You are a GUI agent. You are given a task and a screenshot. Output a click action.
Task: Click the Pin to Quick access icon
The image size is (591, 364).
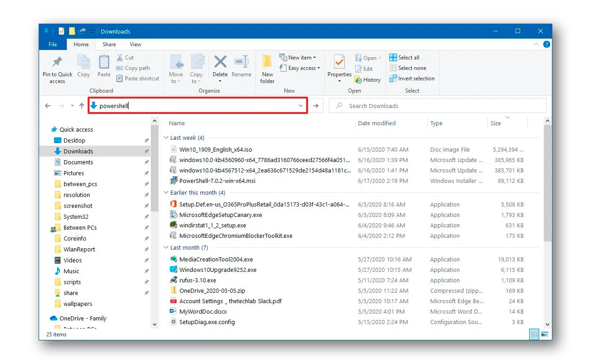click(57, 62)
